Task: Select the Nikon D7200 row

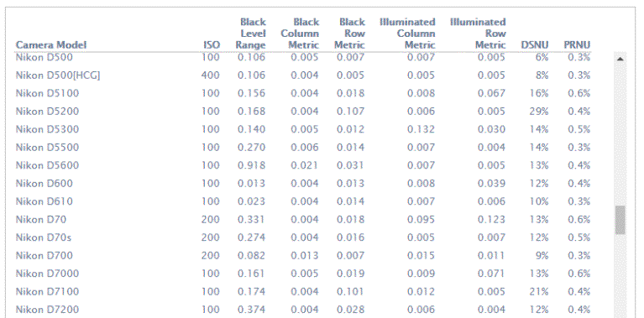Action: [x=303, y=310]
